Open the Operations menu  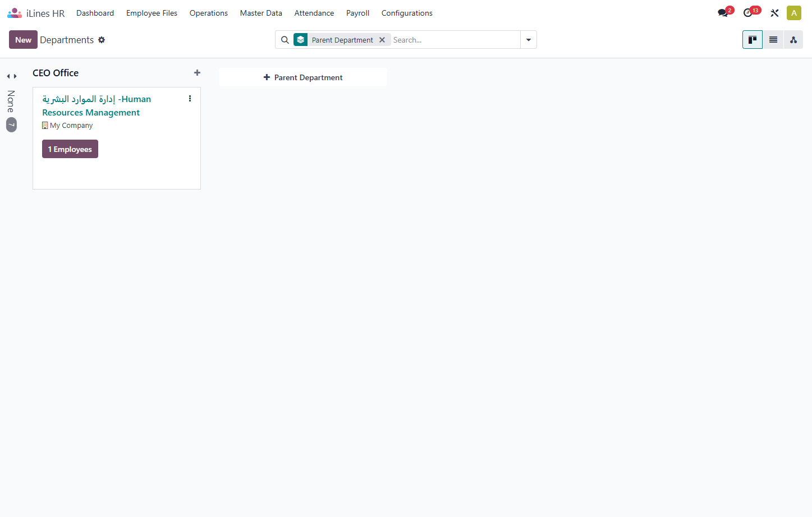(209, 13)
